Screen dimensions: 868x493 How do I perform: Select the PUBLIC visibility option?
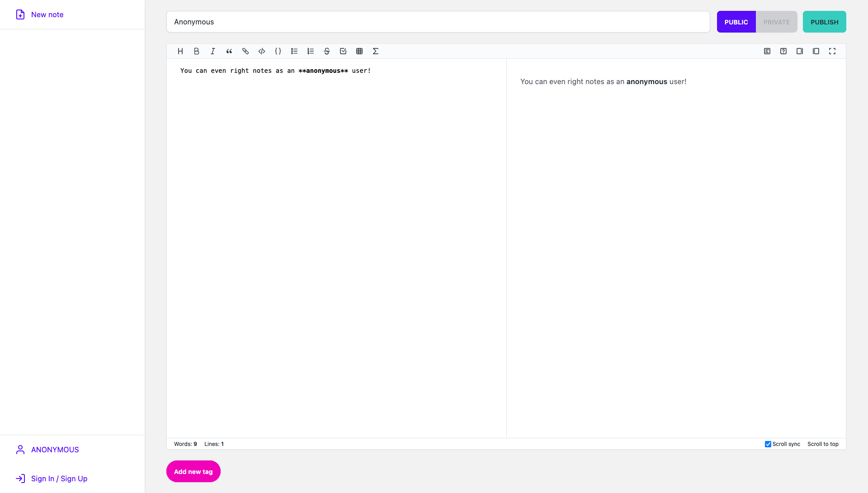click(x=736, y=22)
